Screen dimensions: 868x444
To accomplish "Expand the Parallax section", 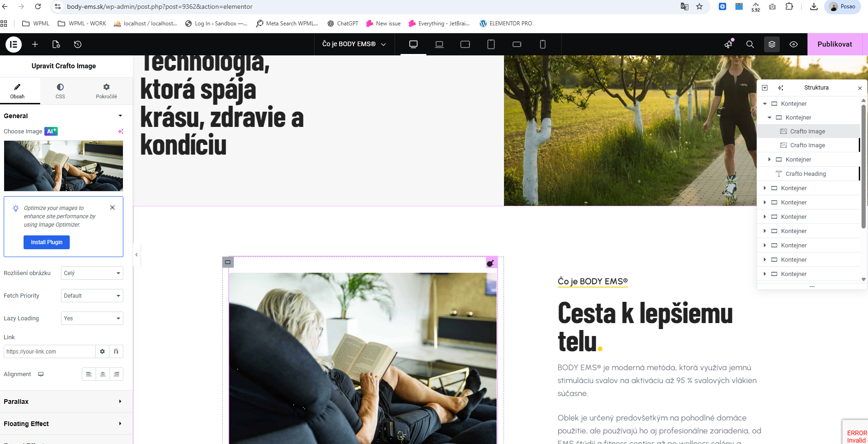I will pos(67,402).
